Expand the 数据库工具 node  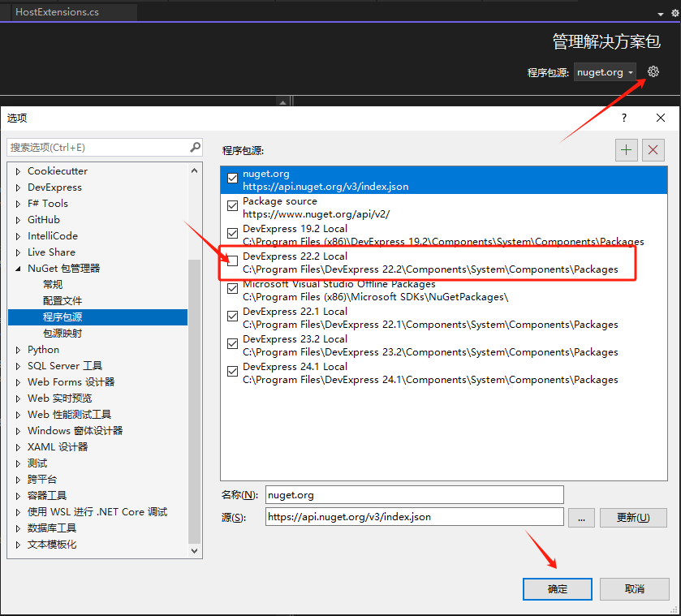(x=18, y=528)
